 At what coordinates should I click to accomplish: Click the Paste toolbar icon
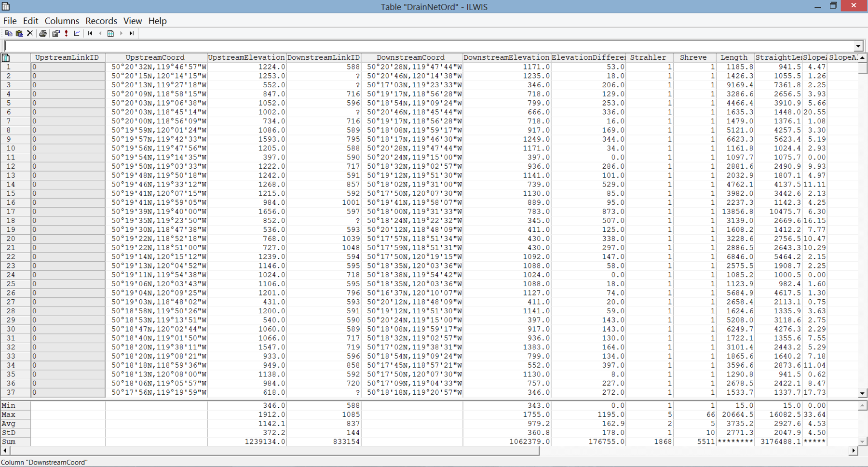pos(19,33)
